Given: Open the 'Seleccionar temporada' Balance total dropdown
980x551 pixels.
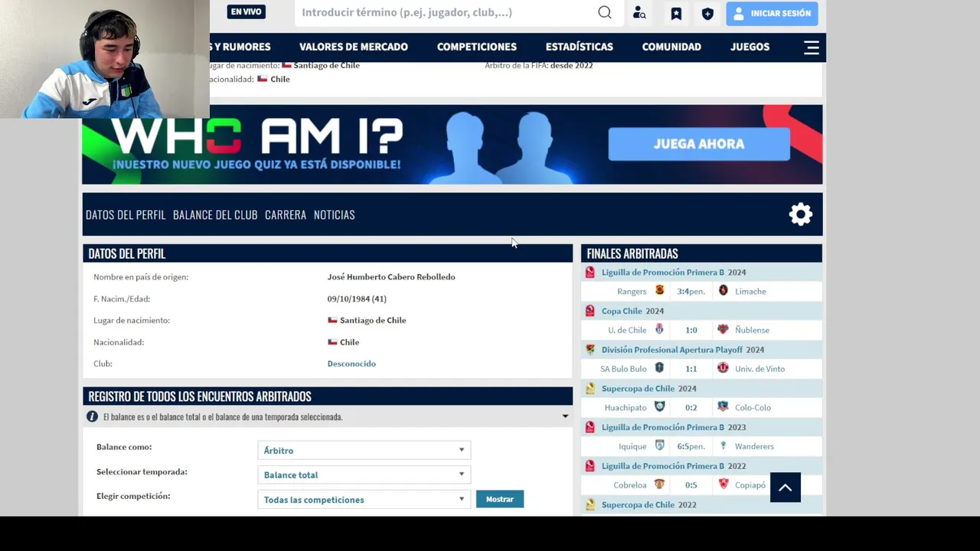Looking at the screenshot, I should [x=364, y=474].
